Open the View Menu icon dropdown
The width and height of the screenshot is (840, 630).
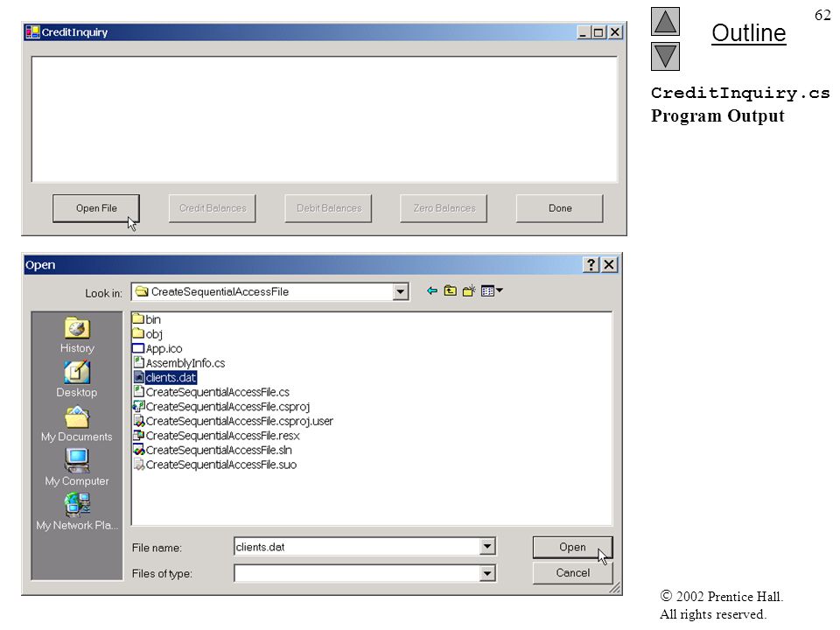pos(492,290)
